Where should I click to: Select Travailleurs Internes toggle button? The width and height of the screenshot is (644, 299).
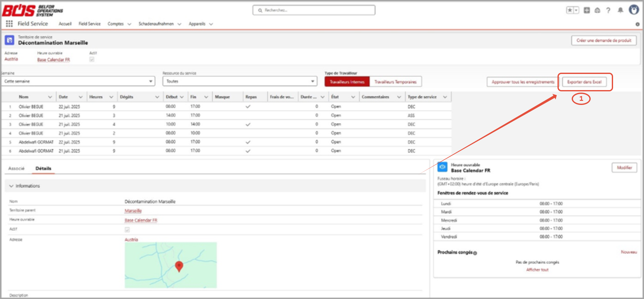coord(347,82)
